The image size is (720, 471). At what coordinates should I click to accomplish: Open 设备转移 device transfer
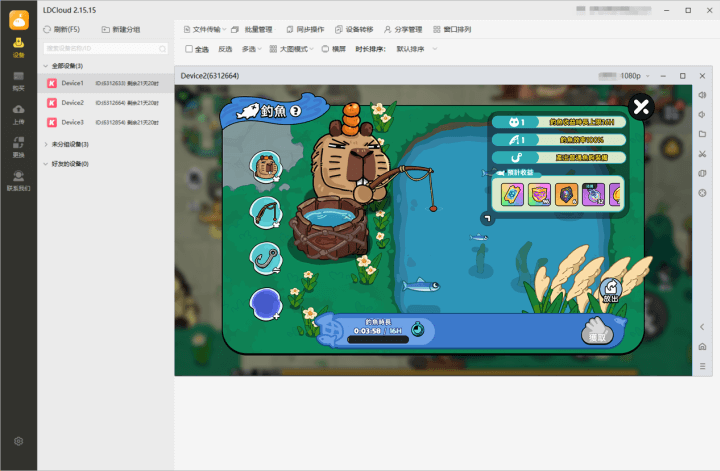click(x=354, y=29)
